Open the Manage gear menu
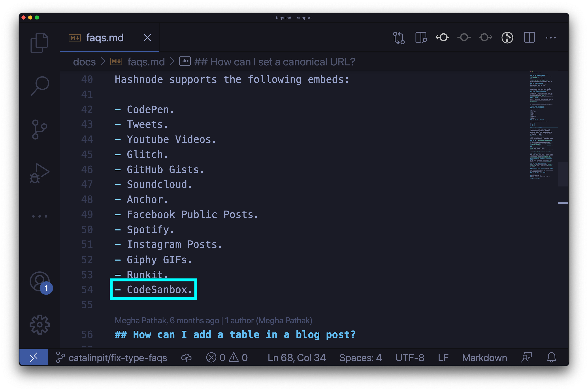This screenshot has width=588, height=391. tap(40, 324)
